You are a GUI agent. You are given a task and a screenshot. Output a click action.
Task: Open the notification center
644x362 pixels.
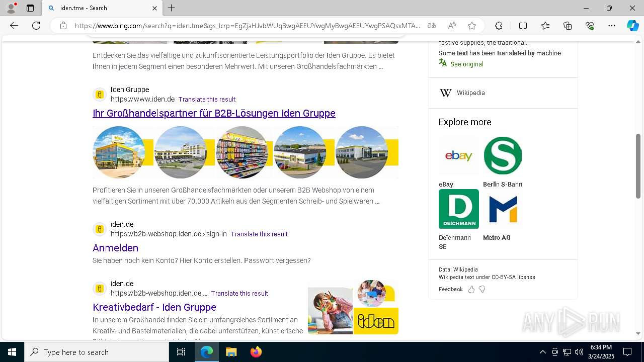[627, 352]
